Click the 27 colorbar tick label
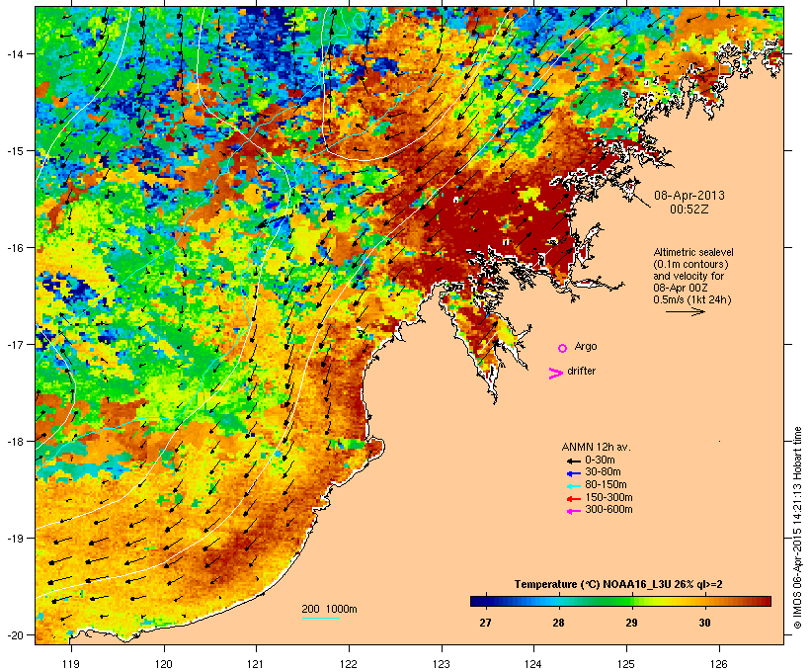This screenshot has width=810, height=672. click(x=485, y=623)
